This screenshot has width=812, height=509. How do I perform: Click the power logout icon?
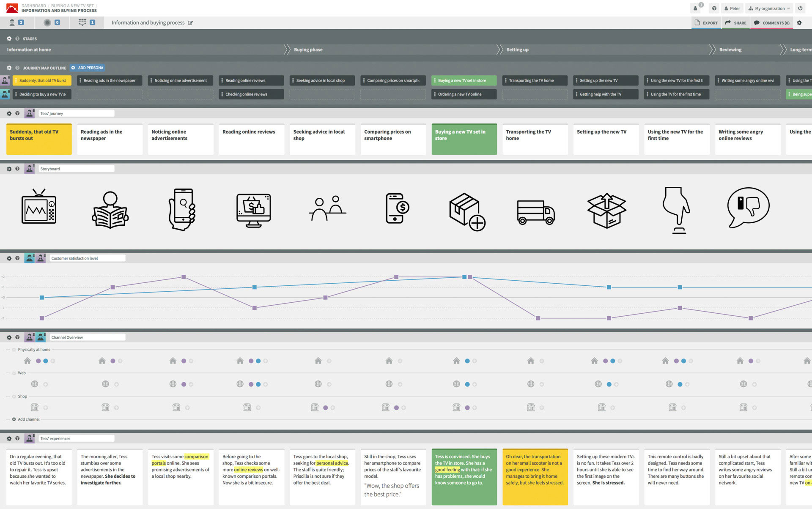[x=800, y=8]
